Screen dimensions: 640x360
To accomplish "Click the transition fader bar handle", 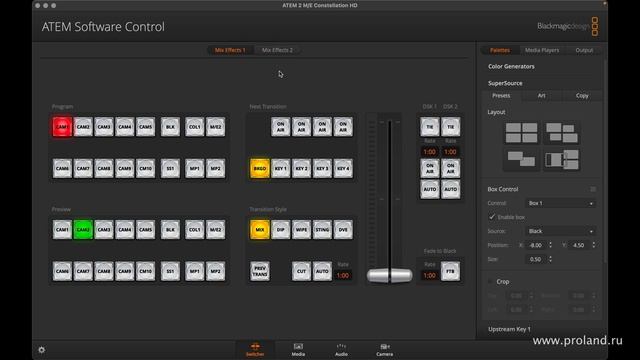I will pyautogui.click(x=389, y=276).
